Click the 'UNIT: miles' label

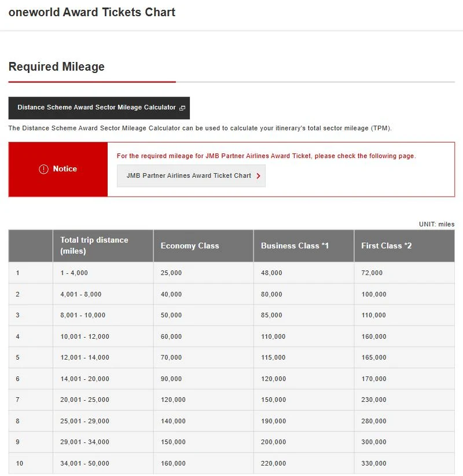point(436,224)
